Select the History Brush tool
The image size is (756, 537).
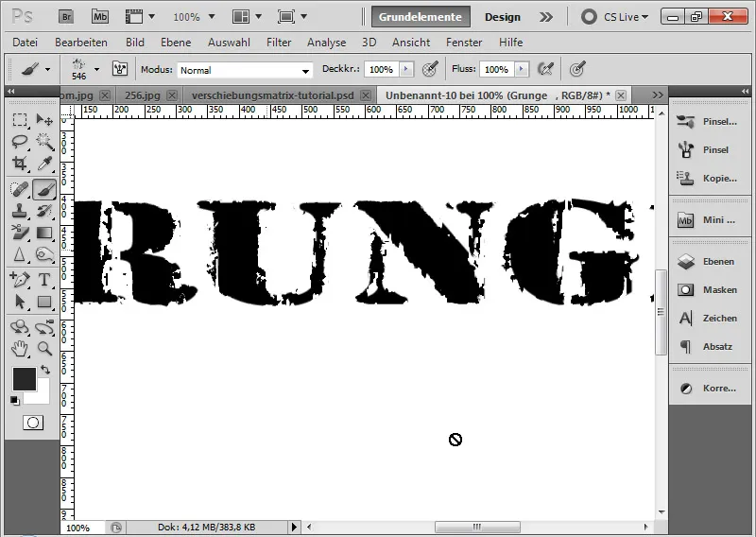tap(44, 211)
